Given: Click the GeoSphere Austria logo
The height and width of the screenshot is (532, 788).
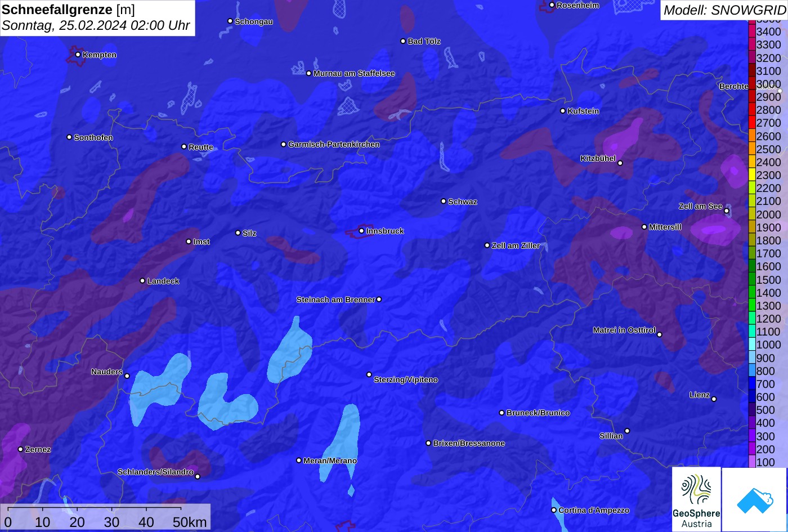Looking at the screenshot, I should pyautogui.click(x=696, y=499).
